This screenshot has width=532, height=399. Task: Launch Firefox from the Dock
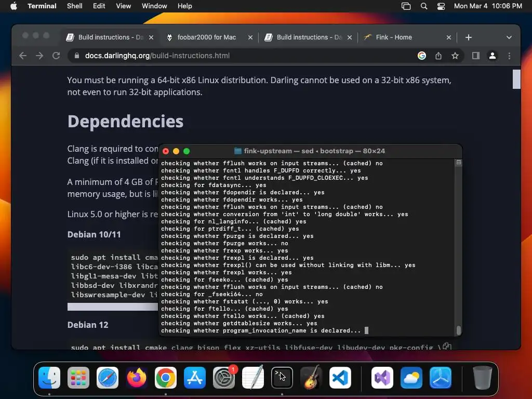coord(137,378)
